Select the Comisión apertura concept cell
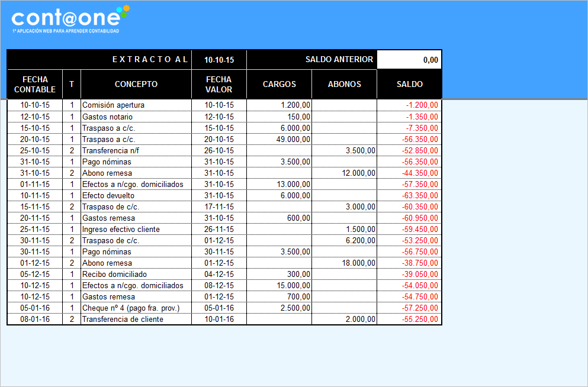 [136, 105]
